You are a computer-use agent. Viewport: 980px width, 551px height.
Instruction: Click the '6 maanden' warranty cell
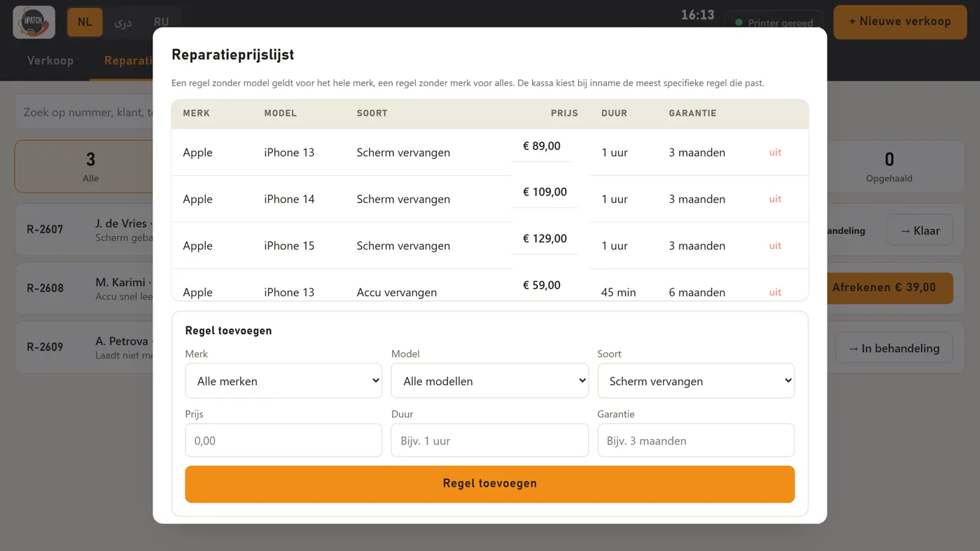(x=697, y=292)
